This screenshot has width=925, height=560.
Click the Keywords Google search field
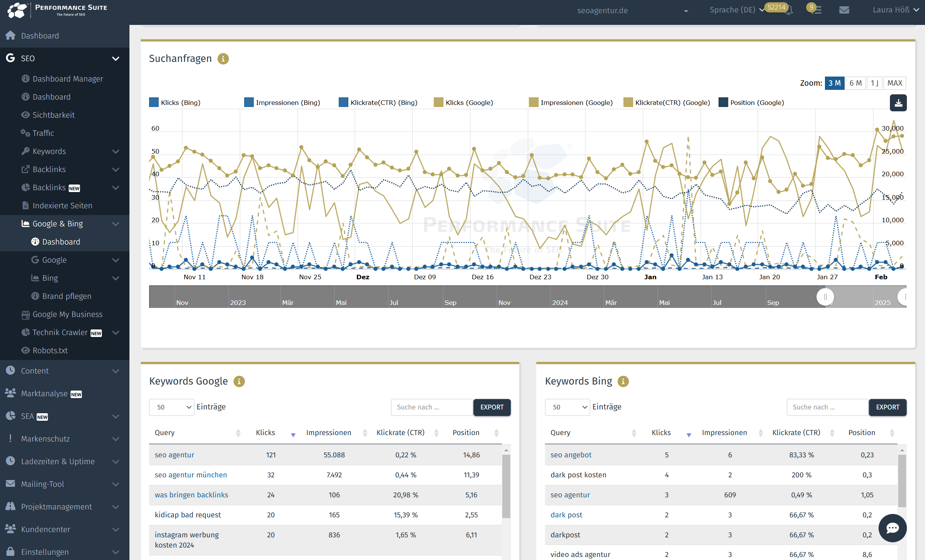[x=432, y=407]
